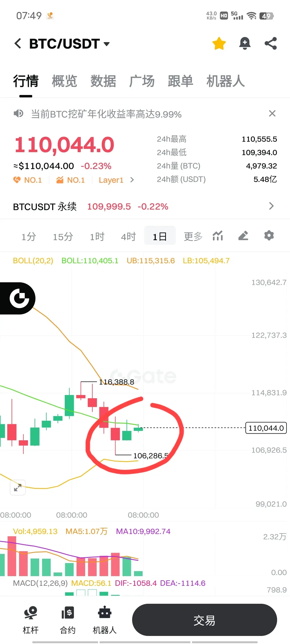Tap the 交易 trade button
The width and height of the screenshot is (290, 644).
click(x=204, y=620)
